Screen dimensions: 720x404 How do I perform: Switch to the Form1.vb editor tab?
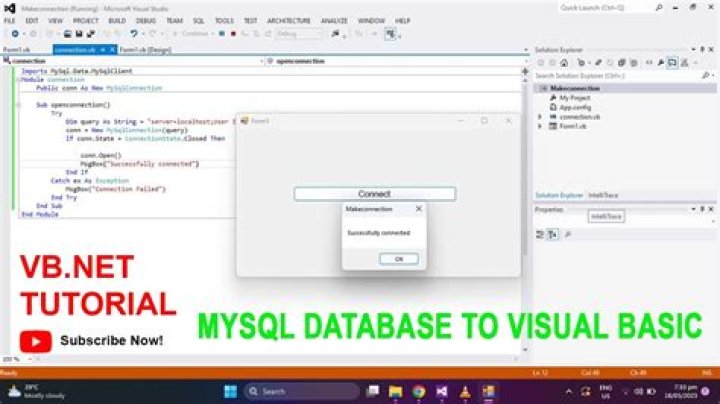(17, 50)
